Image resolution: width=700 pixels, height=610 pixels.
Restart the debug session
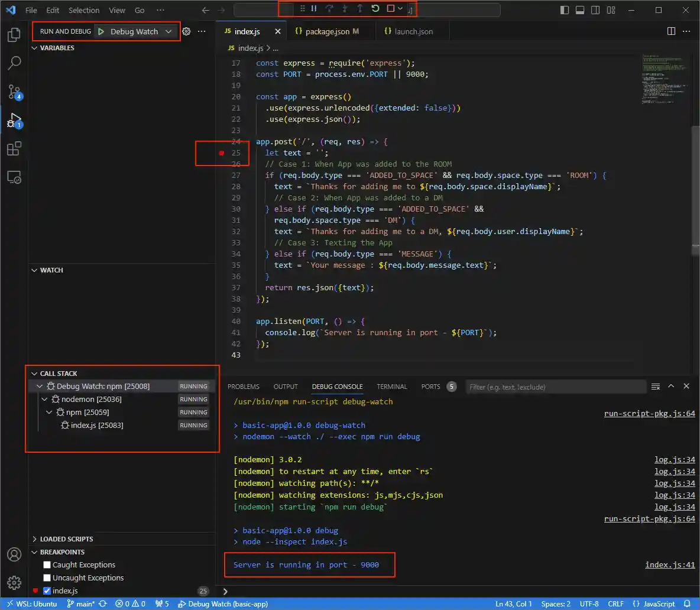375,8
